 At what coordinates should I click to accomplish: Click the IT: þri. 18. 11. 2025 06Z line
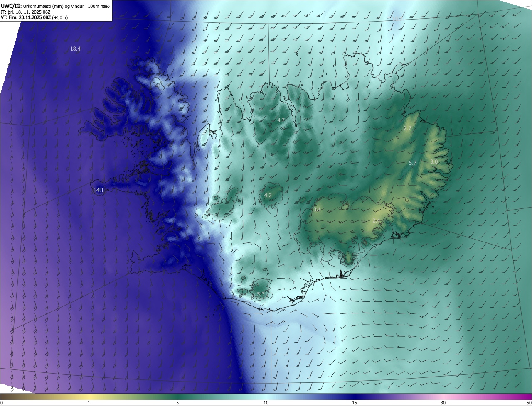coord(26,12)
